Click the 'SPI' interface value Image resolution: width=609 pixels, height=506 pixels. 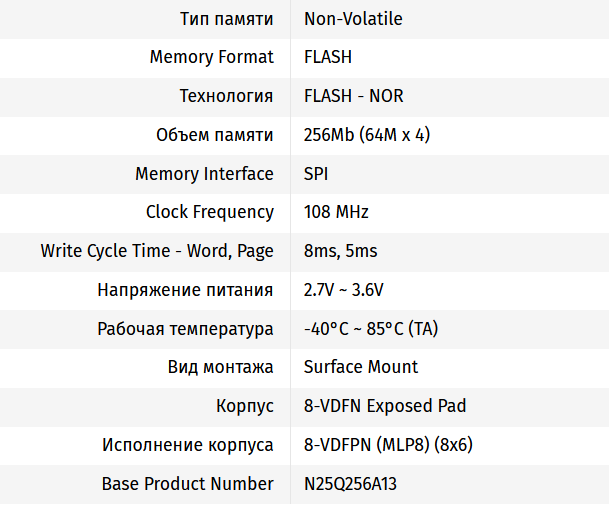[316, 174]
